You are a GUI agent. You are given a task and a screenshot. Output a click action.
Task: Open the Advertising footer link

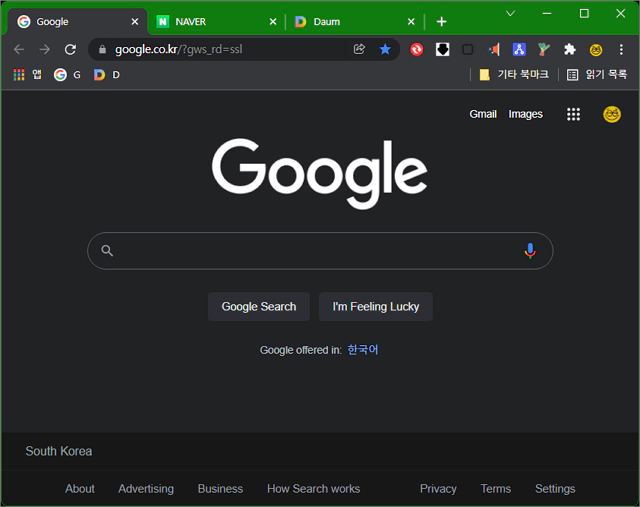tap(146, 489)
